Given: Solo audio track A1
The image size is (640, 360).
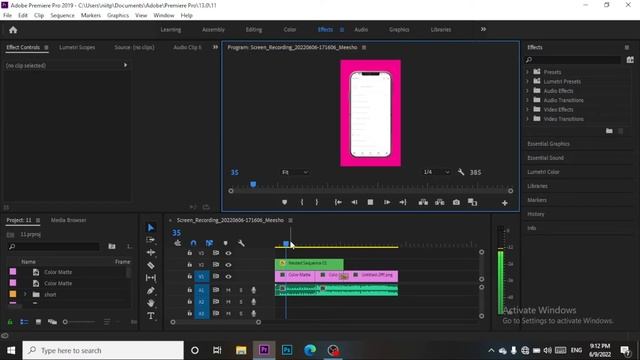Looking at the screenshot, I should [x=241, y=290].
